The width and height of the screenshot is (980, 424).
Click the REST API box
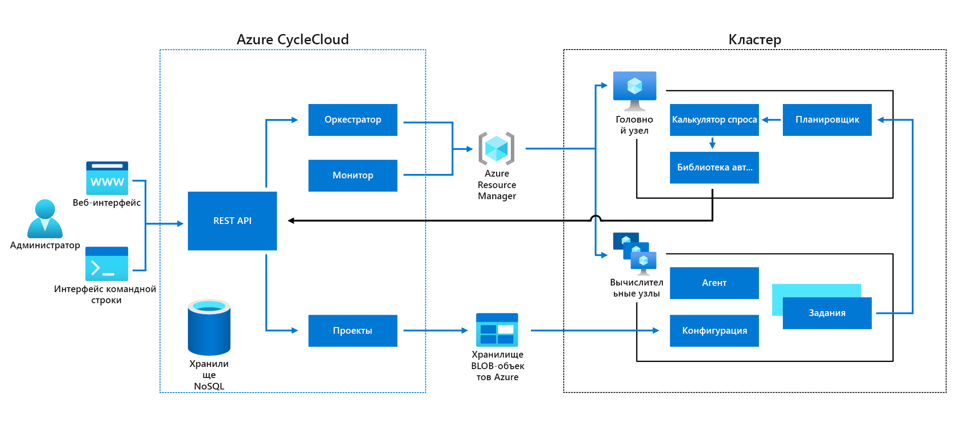pyautogui.click(x=232, y=221)
